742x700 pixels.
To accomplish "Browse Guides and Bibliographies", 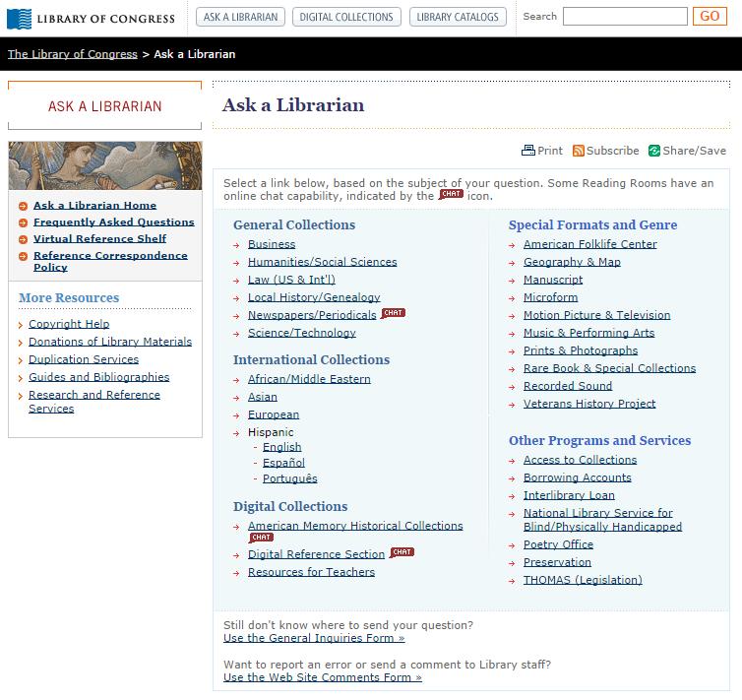I will tap(98, 377).
